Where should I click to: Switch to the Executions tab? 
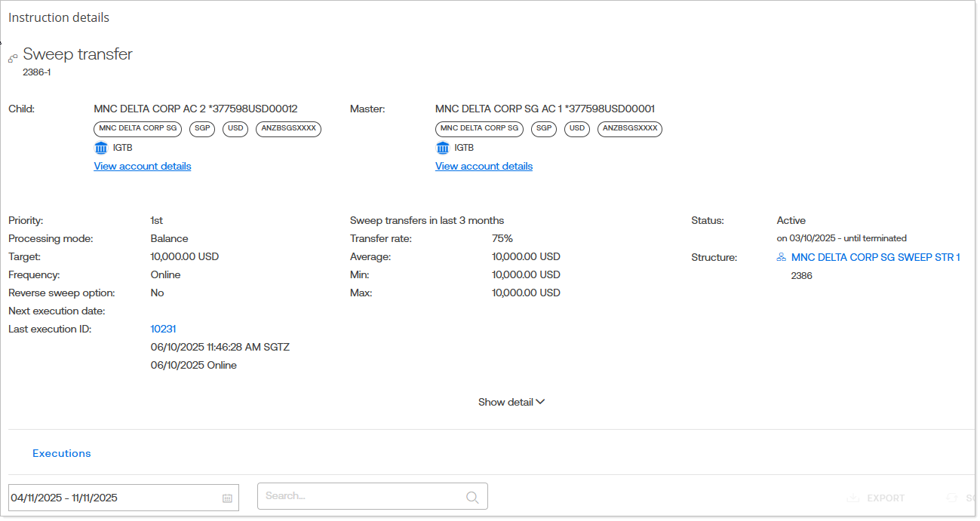pos(61,454)
